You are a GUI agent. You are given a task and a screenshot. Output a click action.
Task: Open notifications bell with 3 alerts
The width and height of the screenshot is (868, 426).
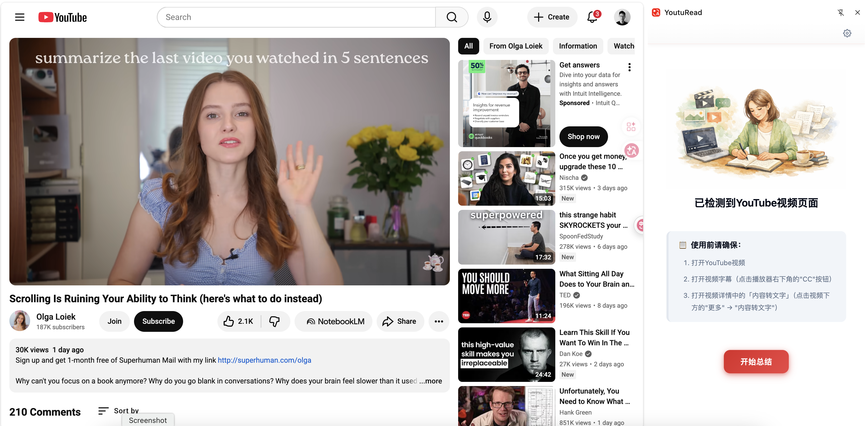point(593,17)
